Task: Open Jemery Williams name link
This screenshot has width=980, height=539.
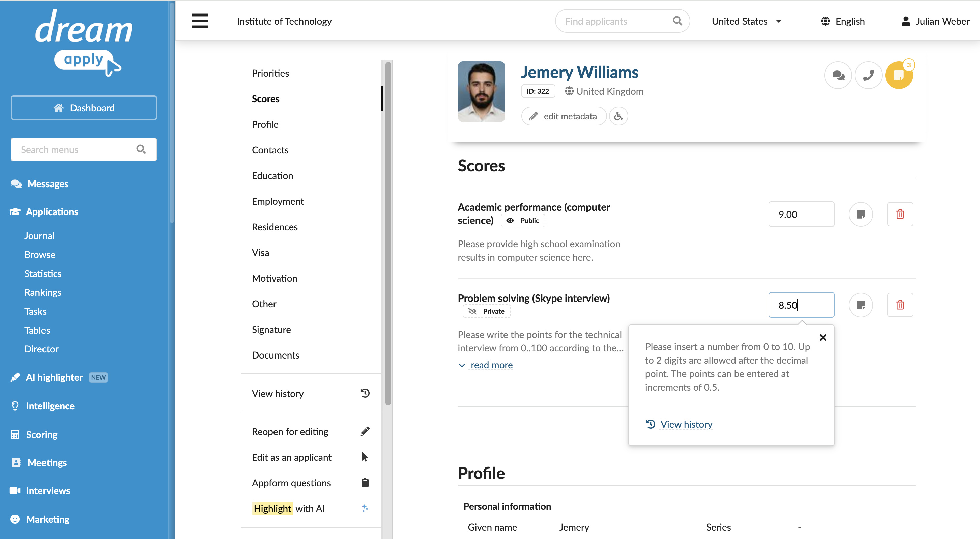Action: point(579,72)
